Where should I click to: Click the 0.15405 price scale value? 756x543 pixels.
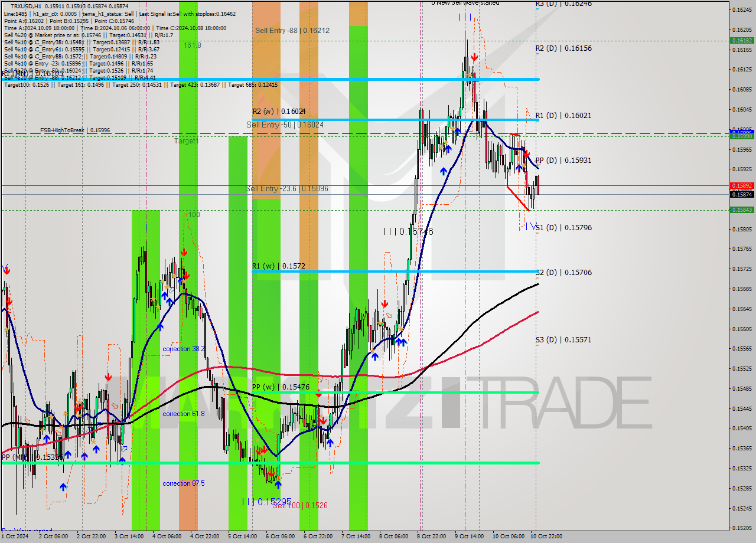tap(742, 428)
